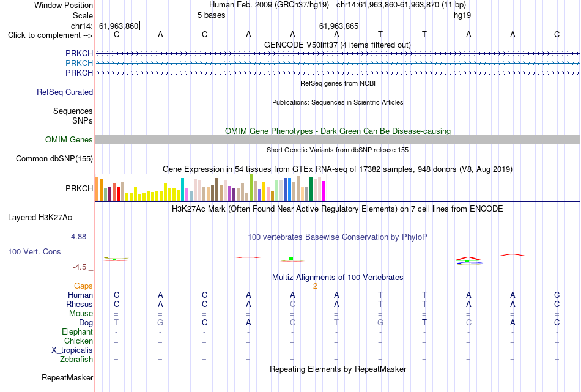Click the dark green bar in GTEx chart
This screenshot has width=581, height=392.
[311, 189]
